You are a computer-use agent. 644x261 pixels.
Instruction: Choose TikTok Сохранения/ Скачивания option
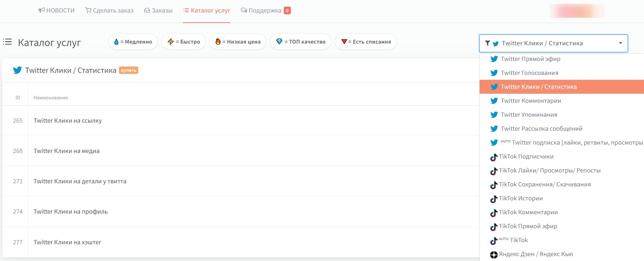click(562, 184)
